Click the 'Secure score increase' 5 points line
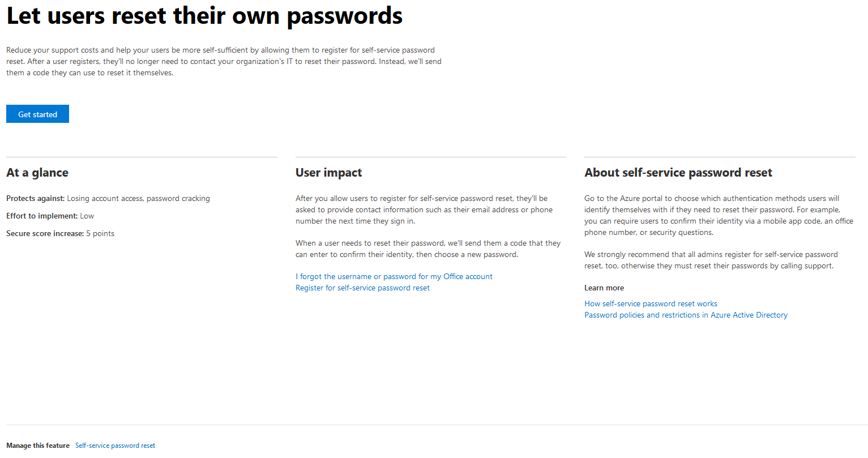The width and height of the screenshot is (868, 458). 60,233
